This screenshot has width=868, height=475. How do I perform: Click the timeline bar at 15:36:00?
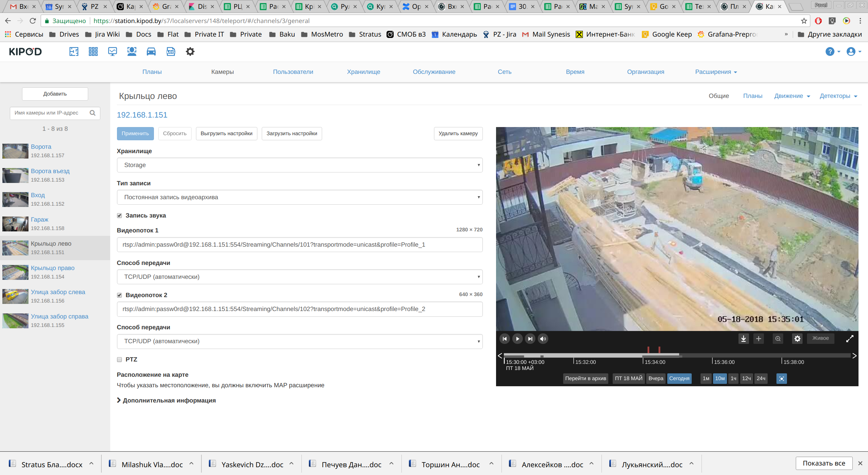pyautogui.click(x=713, y=355)
